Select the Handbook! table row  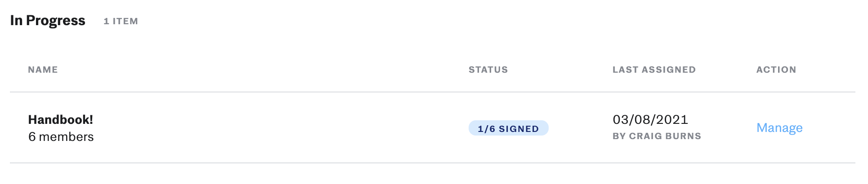[x=433, y=128]
